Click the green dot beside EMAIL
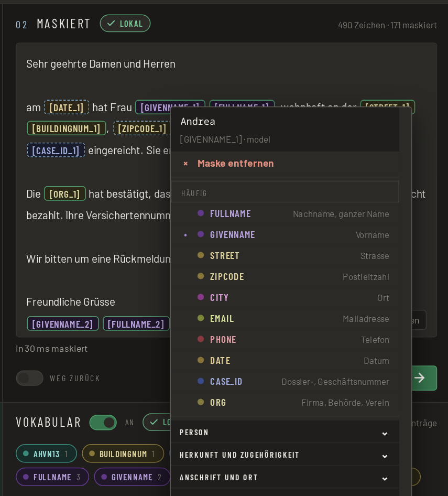This screenshot has height=496, width=448. point(201,318)
